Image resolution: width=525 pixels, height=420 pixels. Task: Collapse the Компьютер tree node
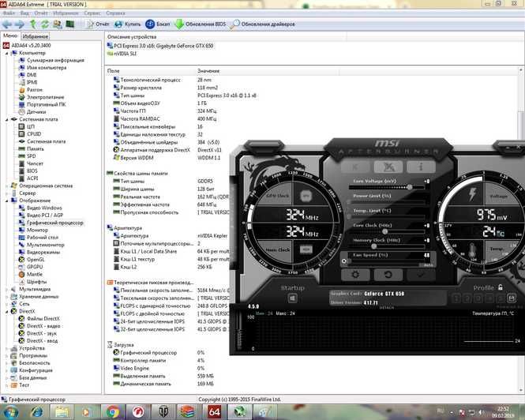pyautogui.click(x=6, y=53)
